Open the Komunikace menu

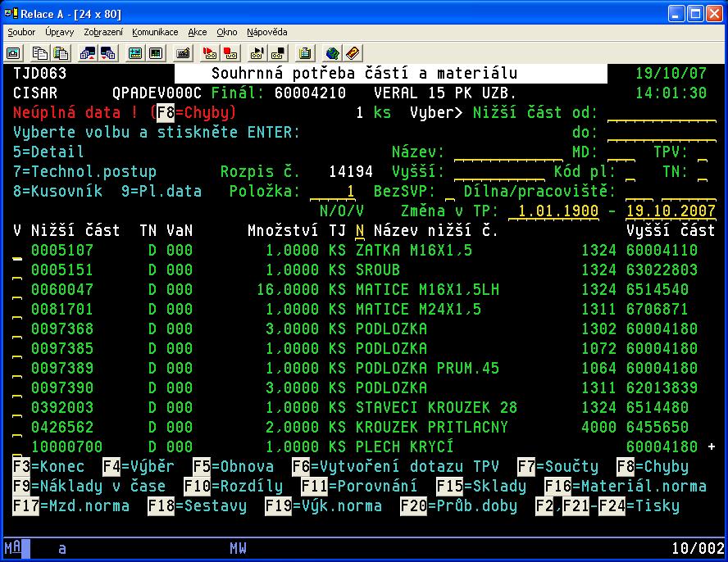[x=155, y=32]
